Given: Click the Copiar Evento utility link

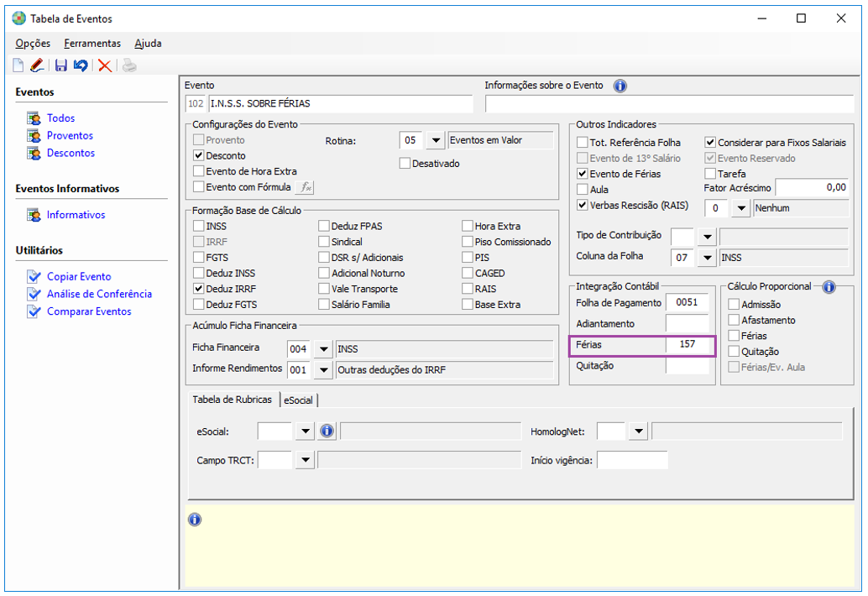Looking at the screenshot, I should pos(79,276).
